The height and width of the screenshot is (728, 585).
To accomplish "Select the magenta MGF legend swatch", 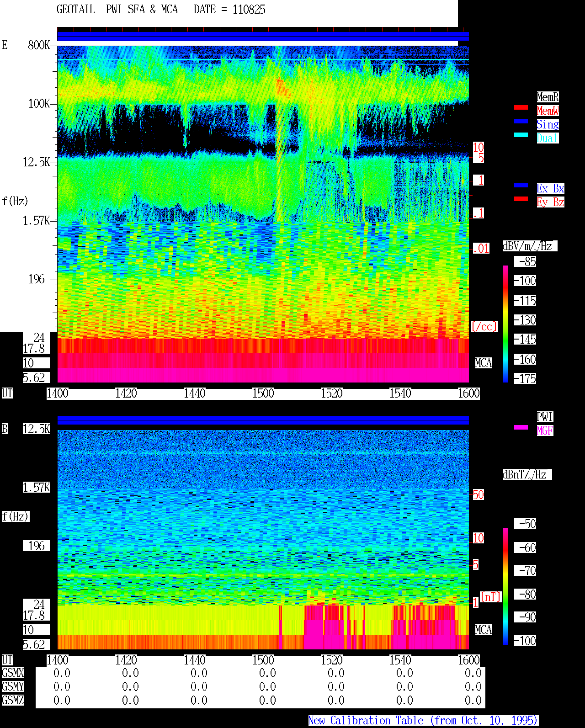I will pyautogui.click(x=521, y=427).
